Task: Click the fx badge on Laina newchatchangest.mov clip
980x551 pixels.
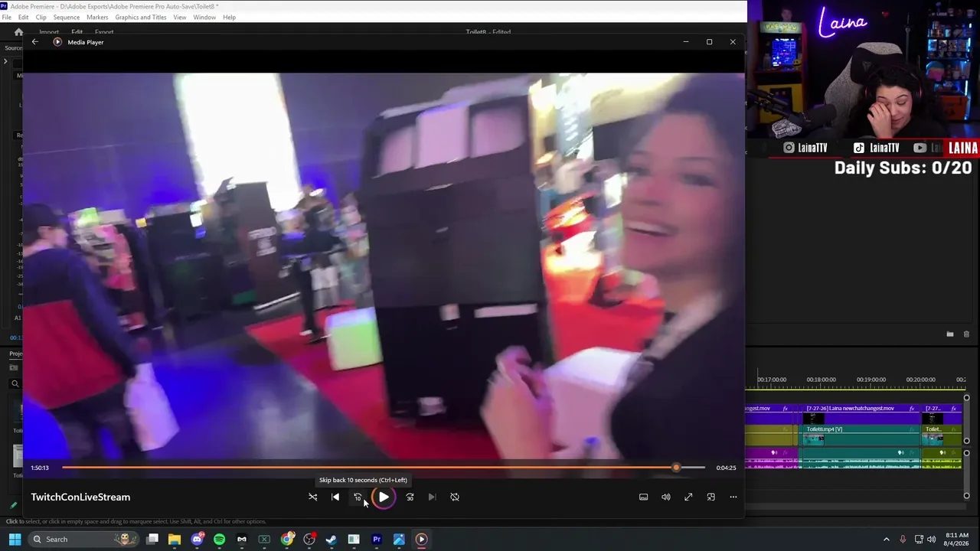Action: pyautogui.click(x=912, y=409)
